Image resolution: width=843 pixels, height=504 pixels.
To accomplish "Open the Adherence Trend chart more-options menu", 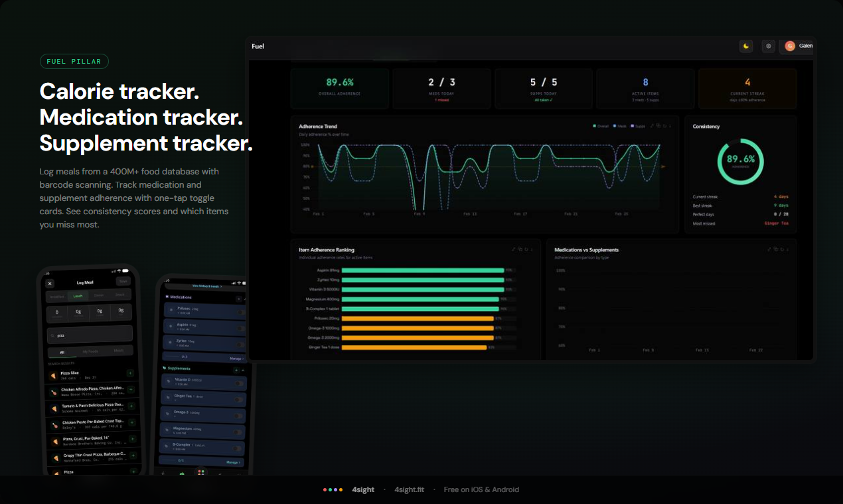I will 670,126.
